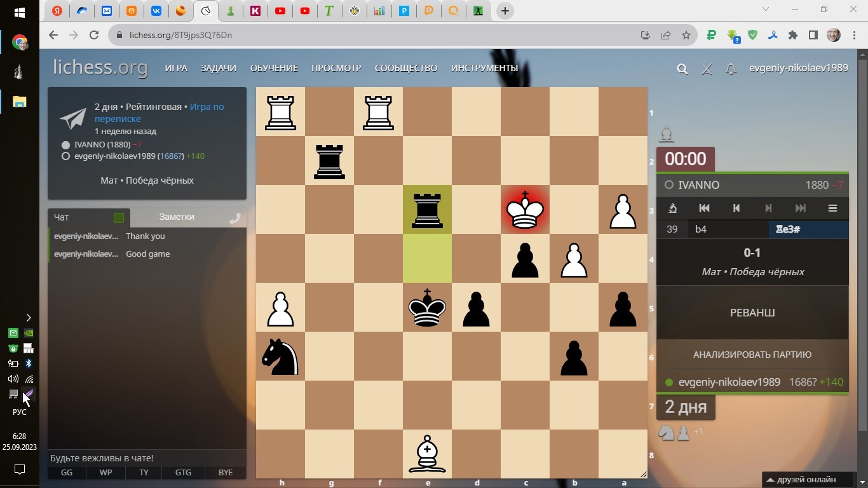The height and width of the screenshot is (488, 868).
Task: Step forward one move
Action: pos(768,208)
